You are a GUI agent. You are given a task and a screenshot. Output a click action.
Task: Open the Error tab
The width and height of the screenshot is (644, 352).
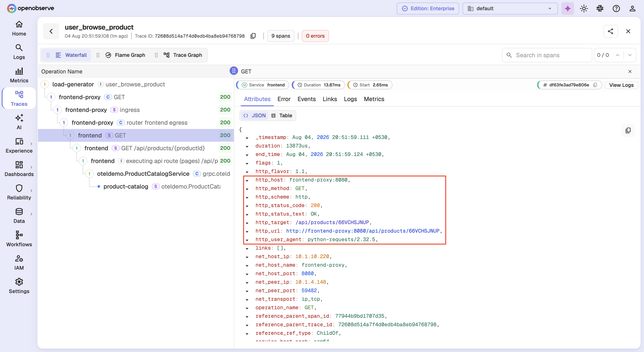284,99
